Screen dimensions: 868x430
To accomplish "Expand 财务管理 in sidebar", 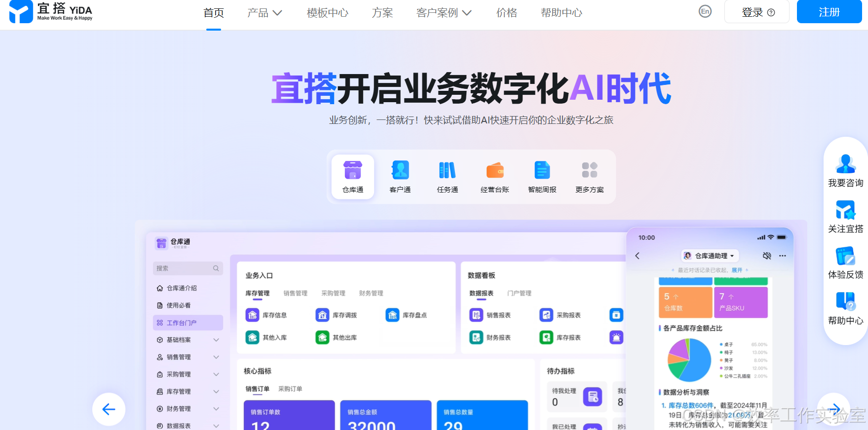I will 216,409.
